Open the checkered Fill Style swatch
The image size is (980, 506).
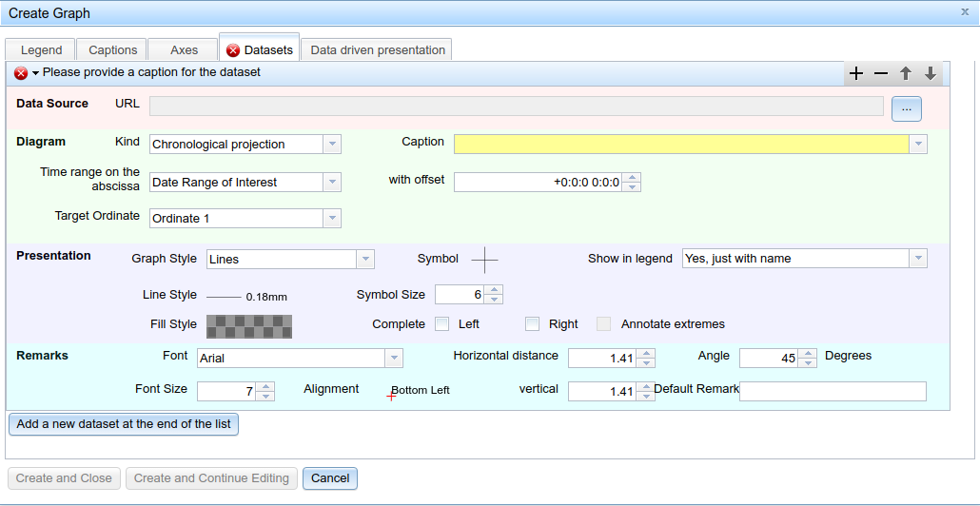pyautogui.click(x=249, y=327)
